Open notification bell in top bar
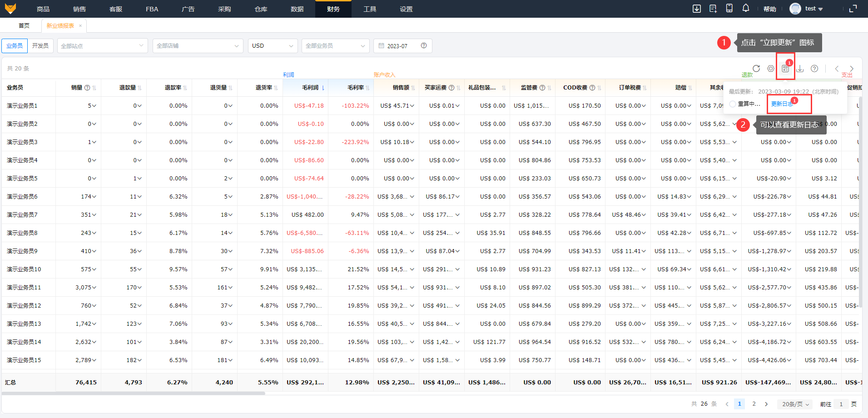Viewport: 868px width, 418px height. 746,9
